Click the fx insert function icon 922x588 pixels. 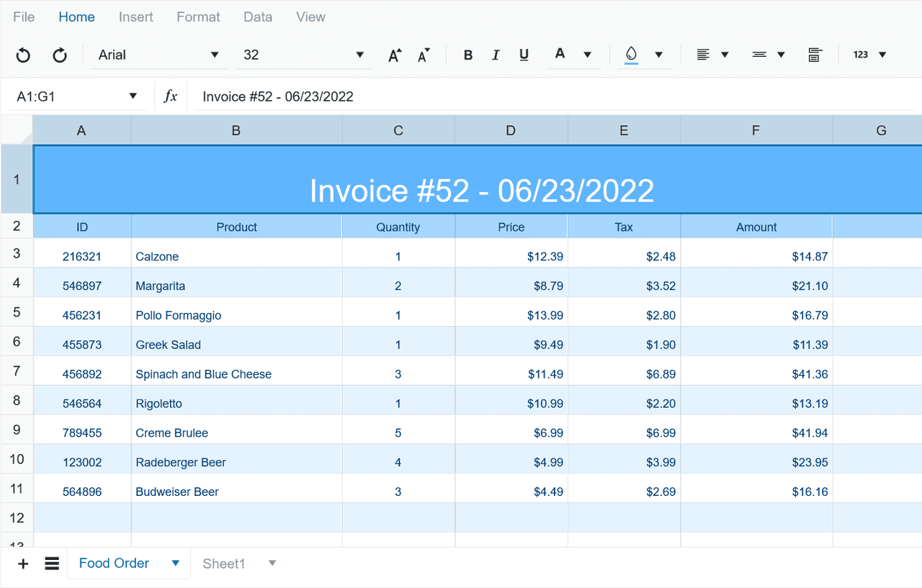pyautogui.click(x=171, y=96)
